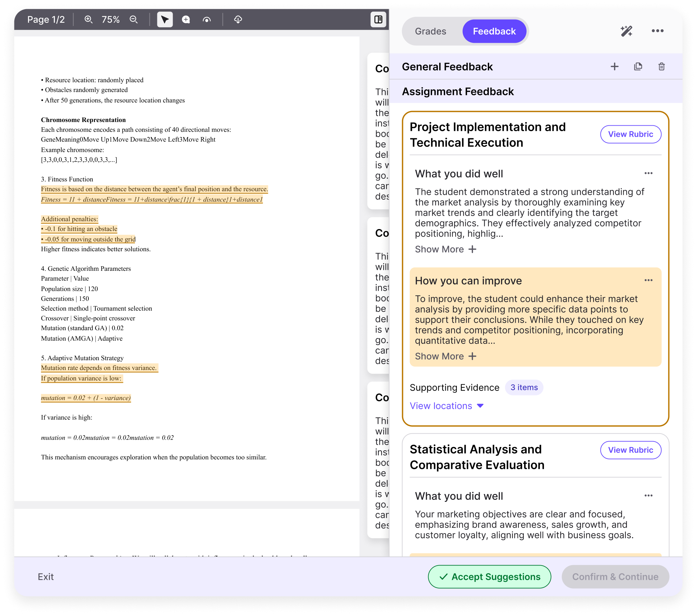Add general feedback with plus icon
The width and height of the screenshot is (697, 616).
pyautogui.click(x=614, y=67)
